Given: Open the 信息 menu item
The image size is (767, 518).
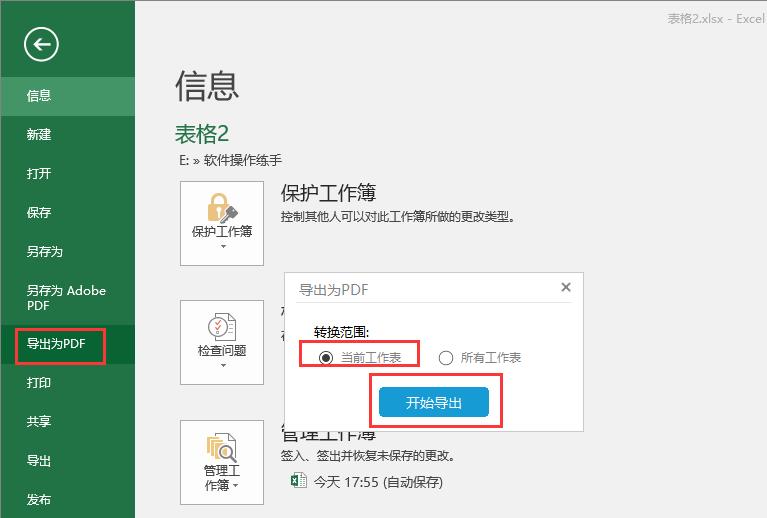Looking at the screenshot, I should pyautogui.click(x=39, y=96).
